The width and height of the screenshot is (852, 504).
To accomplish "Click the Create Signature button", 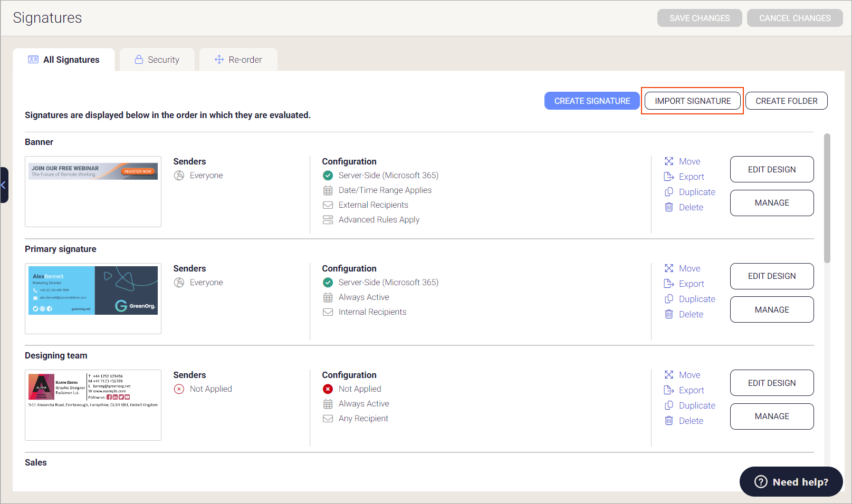I will (x=592, y=101).
